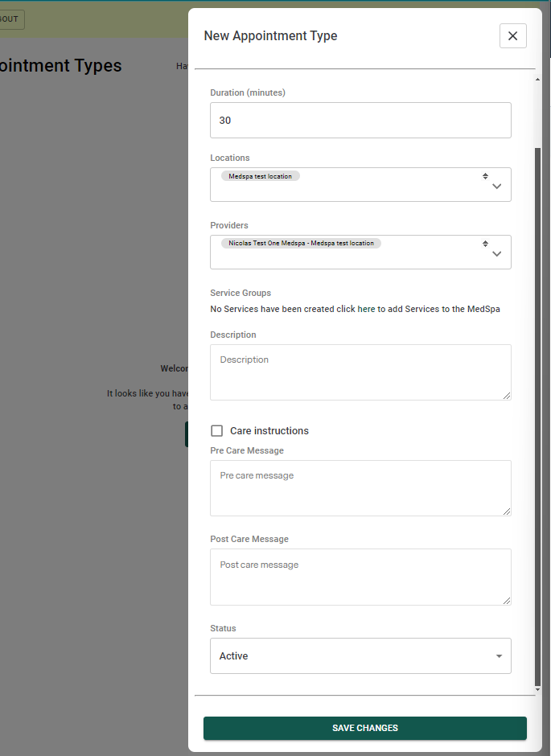Image resolution: width=551 pixels, height=756 pixels.
Task: Click the Description text area
Action: click(360, 372)
